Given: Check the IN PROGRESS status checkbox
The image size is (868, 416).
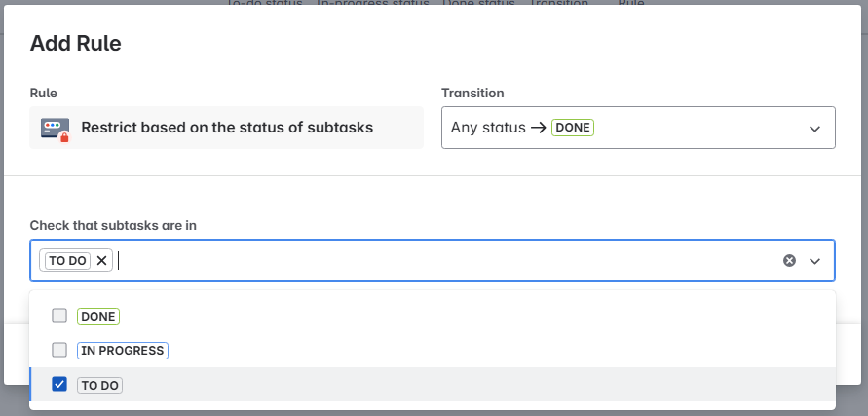Looking at the screenshot, I should [x=59, y=350].
